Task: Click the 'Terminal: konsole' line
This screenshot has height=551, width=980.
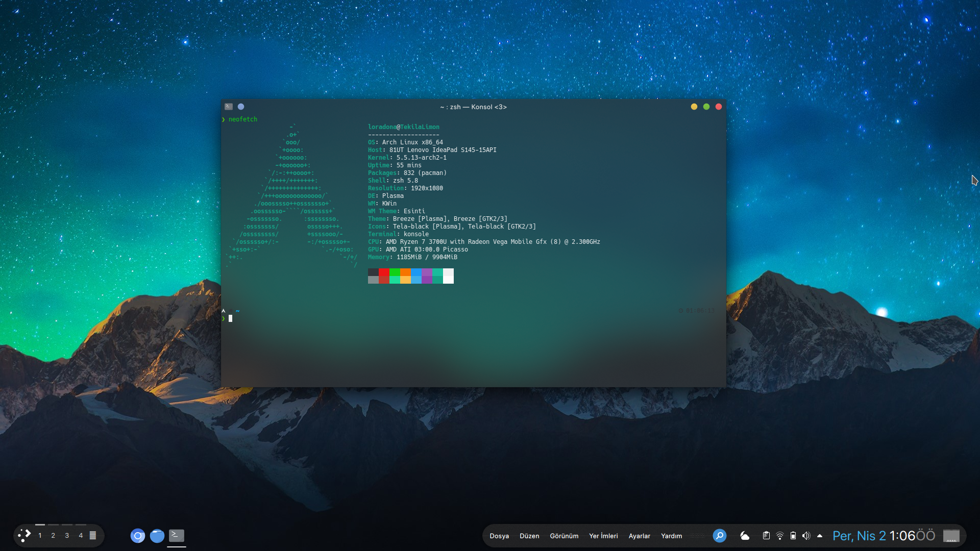Action: coord(399,234)
